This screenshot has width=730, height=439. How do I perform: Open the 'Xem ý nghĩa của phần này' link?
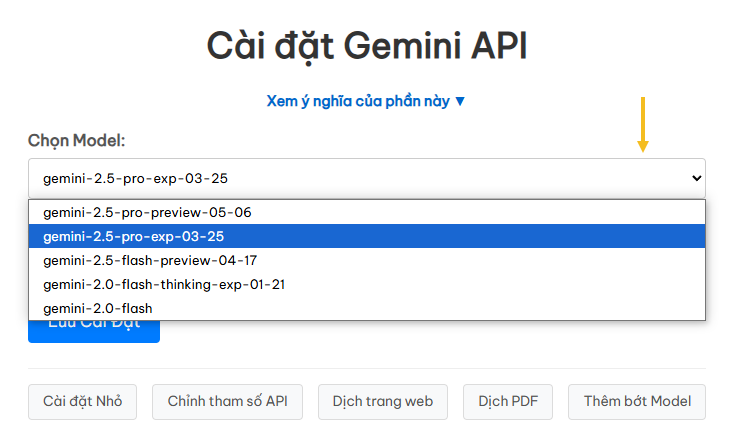[358, 101]
